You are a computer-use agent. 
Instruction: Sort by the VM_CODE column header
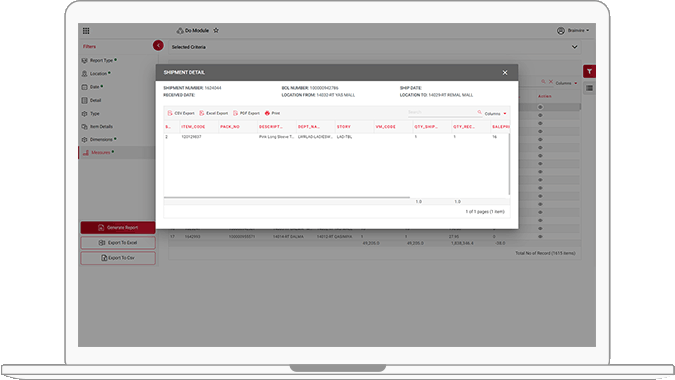385,127
